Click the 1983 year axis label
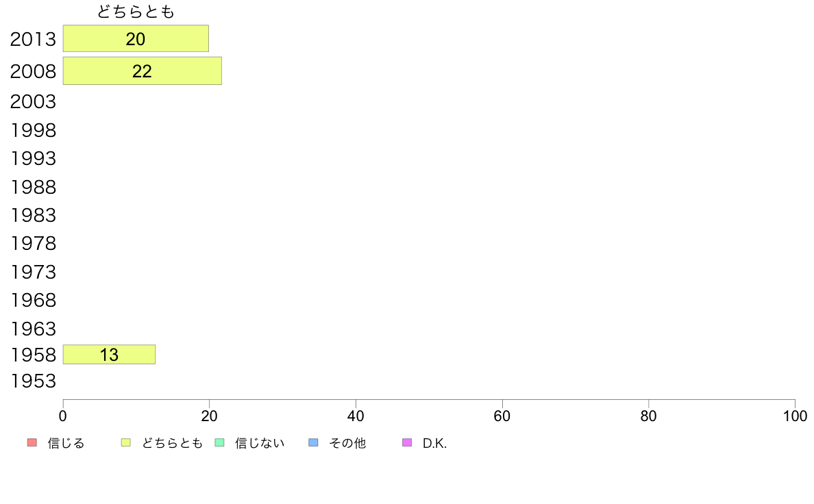This screenshot has width=814, height=504. point(33,216)
